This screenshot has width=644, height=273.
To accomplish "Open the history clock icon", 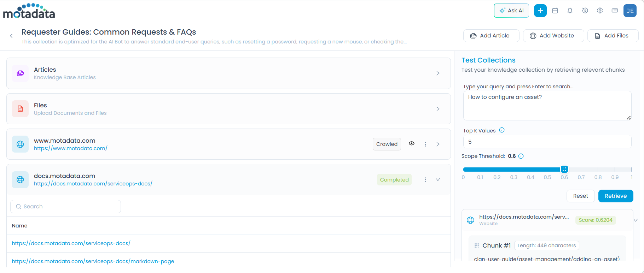I will click(x=585, y=11).
